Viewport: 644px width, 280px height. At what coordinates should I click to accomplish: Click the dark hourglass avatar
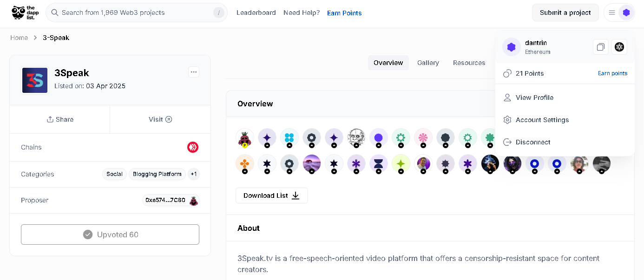click(379, 164)
